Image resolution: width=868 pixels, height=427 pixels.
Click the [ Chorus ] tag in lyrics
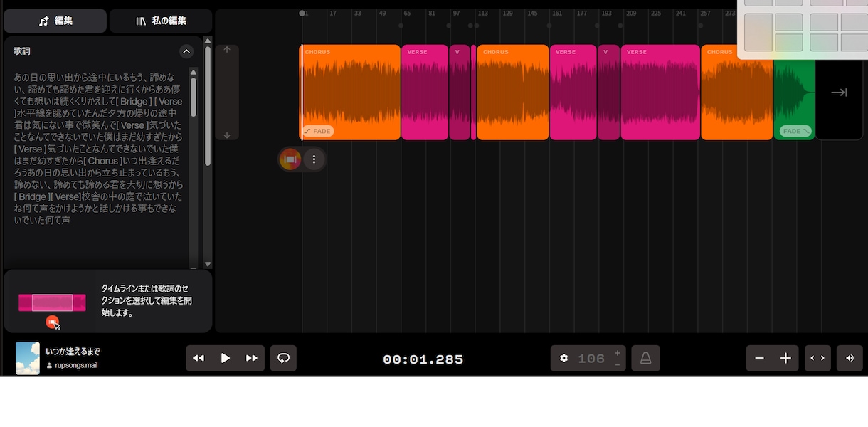coord(103,161)
